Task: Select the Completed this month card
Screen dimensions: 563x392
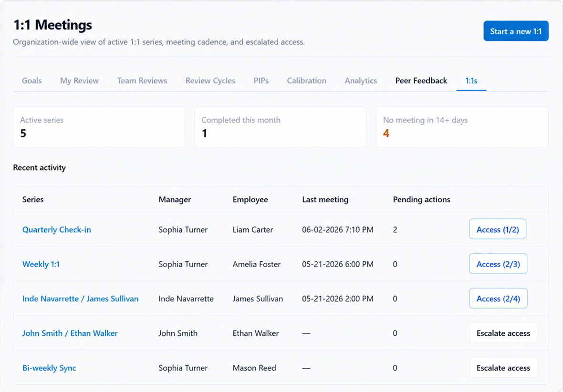Action: click(x=281, y=127)
